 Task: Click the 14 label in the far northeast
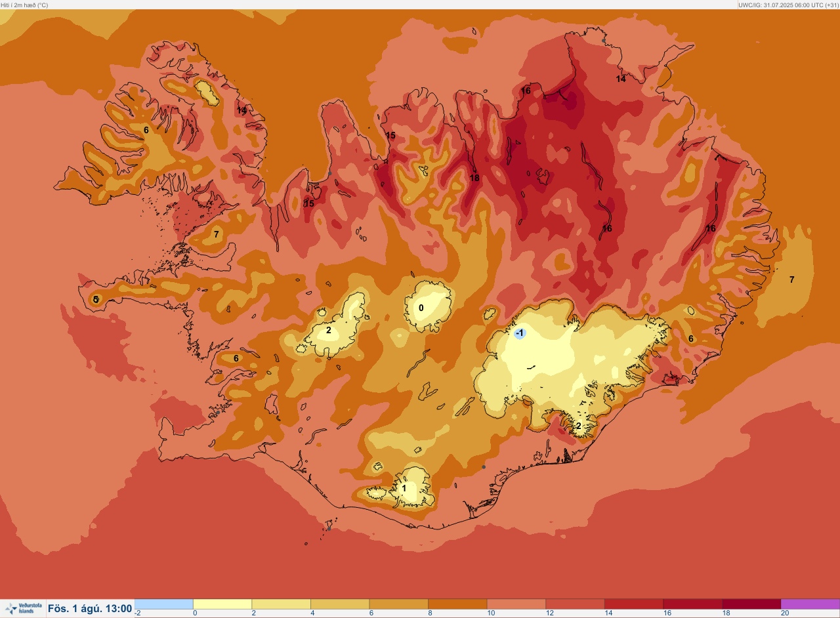(x=621, y=79)
